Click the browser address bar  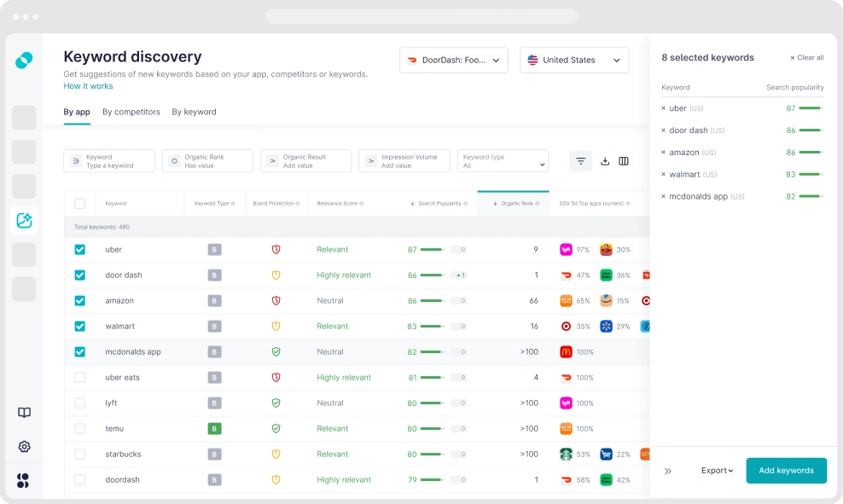coord(421,16)
